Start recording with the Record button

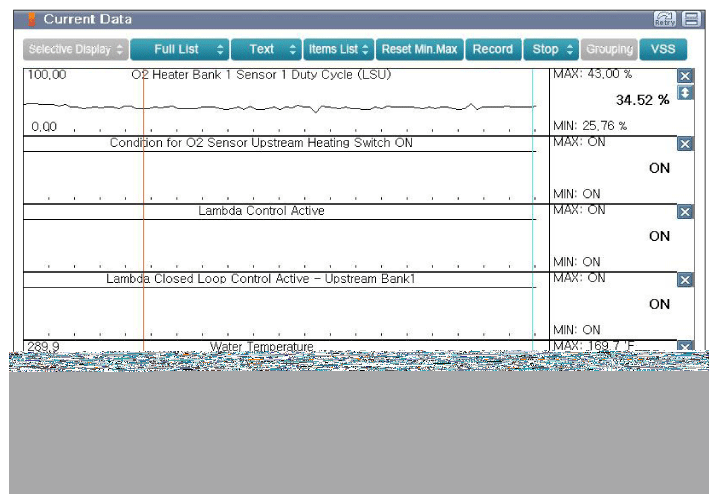[x=492, y=49]
